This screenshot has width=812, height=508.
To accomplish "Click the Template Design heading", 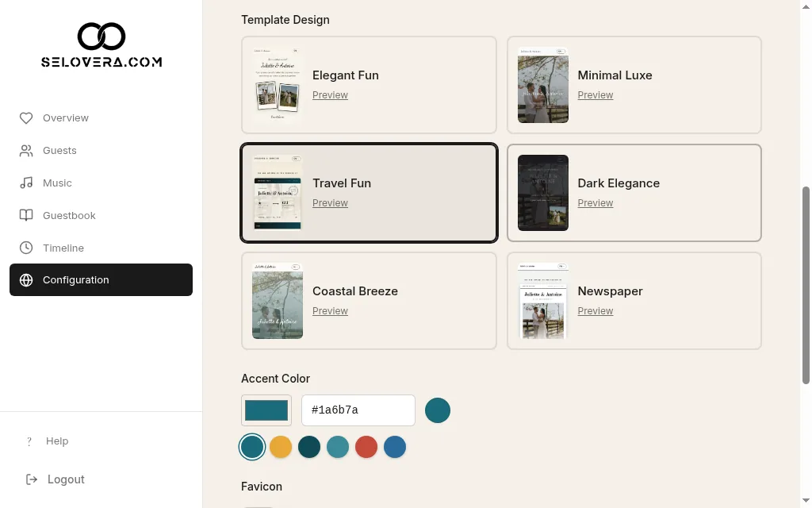I will 285,20.
